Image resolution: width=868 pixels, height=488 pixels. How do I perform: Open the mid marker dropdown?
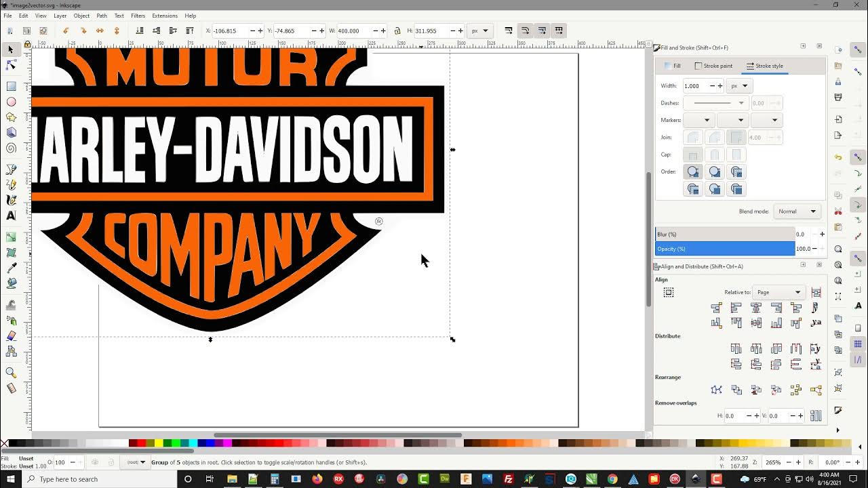732,120
